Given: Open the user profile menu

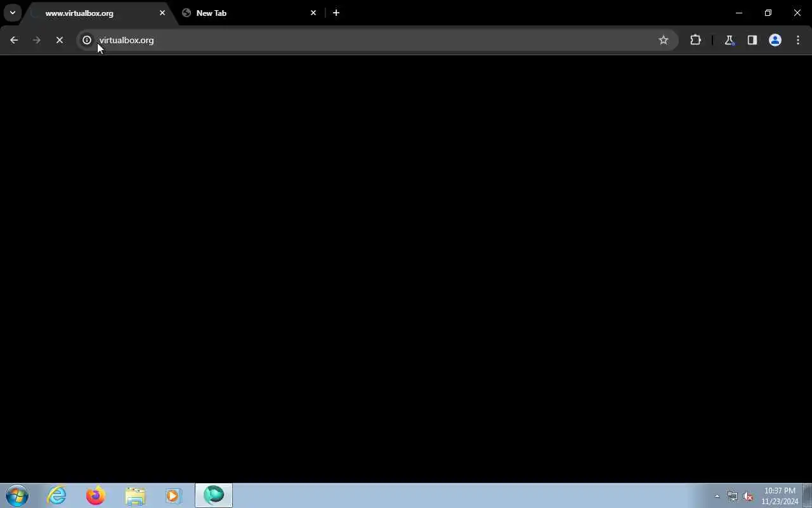Looking at the screenshot, I should 775,40.
